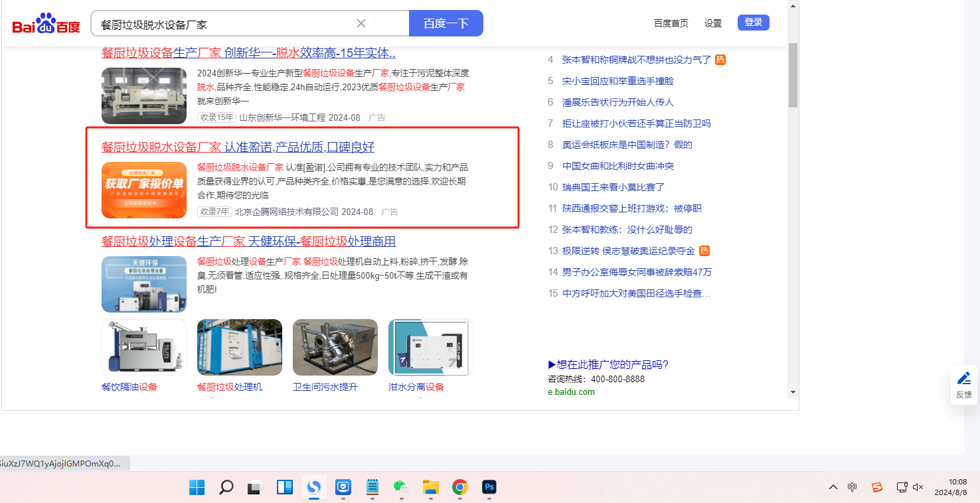Open Task View on the taskbar
The height and width of the screenshot is (503, 980).
[256, 488]
